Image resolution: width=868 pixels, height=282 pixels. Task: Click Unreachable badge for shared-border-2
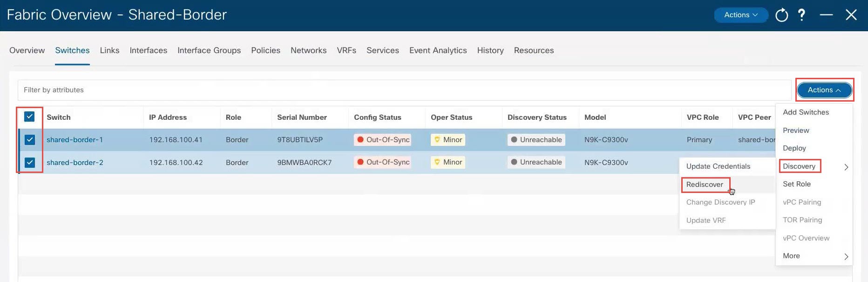point(536,162)
